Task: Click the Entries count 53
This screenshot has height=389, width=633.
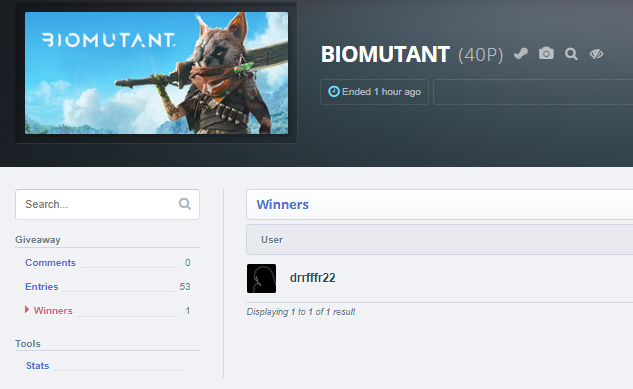Action: [185, 287]
